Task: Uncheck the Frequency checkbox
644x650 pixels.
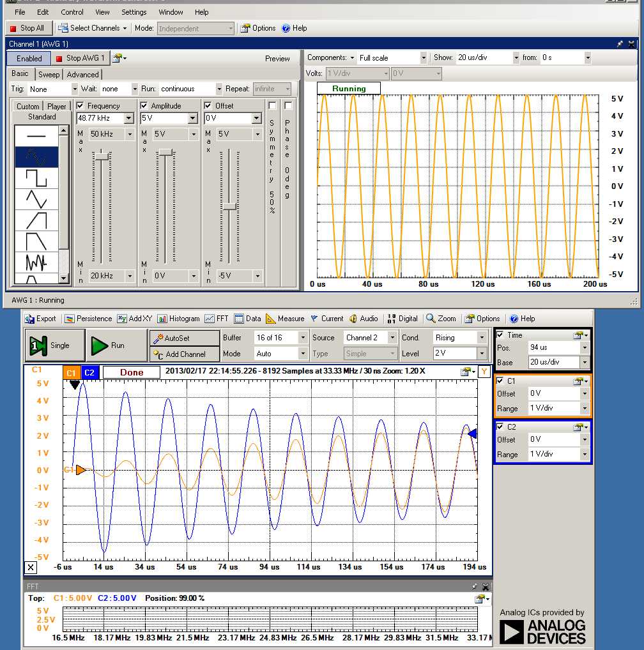Action: [x=80, y=106]
